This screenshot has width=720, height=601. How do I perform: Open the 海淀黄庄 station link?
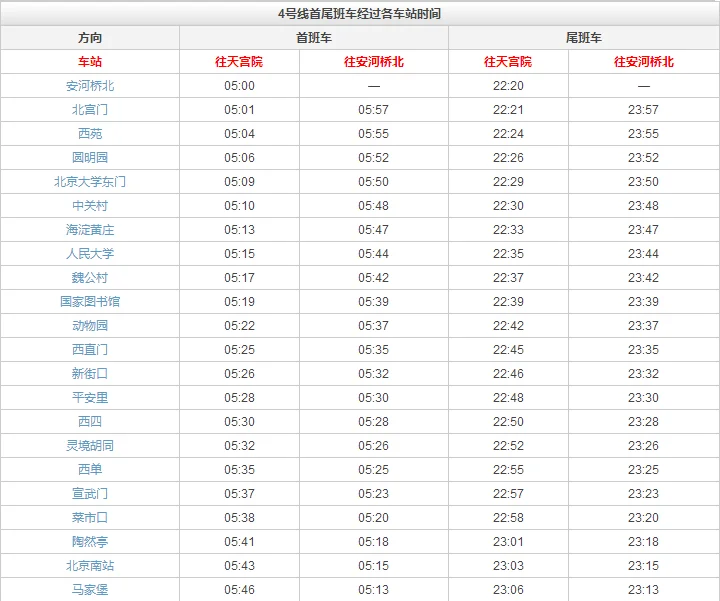tap(90, 230)
